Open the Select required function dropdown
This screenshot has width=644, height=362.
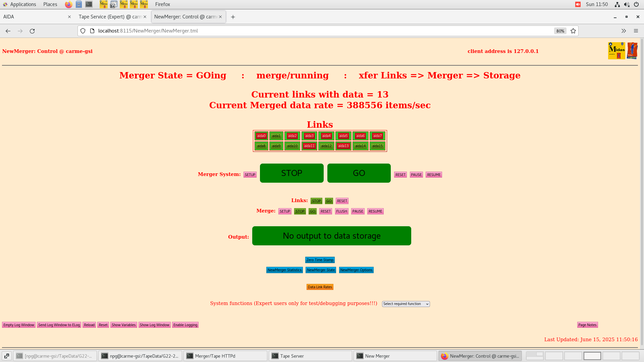(x=406, y=304)
